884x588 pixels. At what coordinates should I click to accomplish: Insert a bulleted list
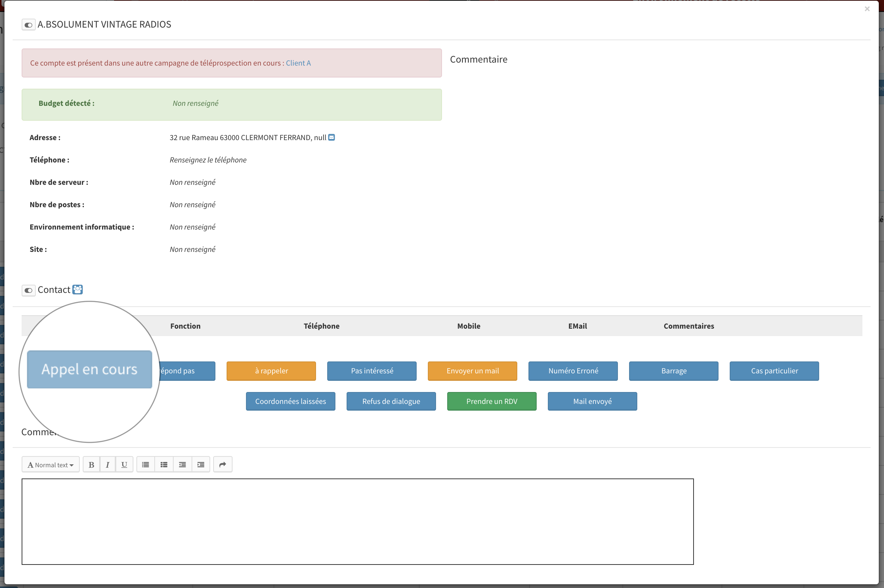pos(145,465)
